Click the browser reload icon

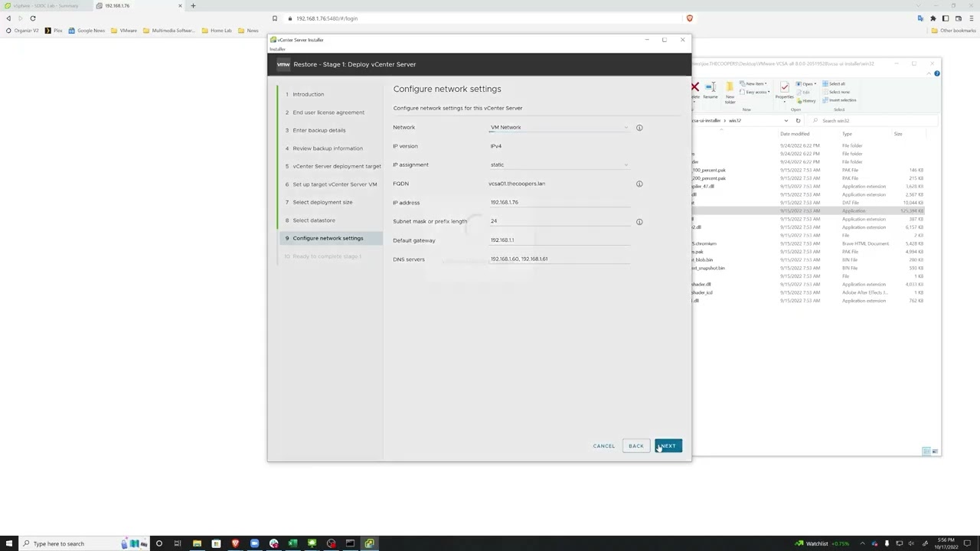pos(33,18)
